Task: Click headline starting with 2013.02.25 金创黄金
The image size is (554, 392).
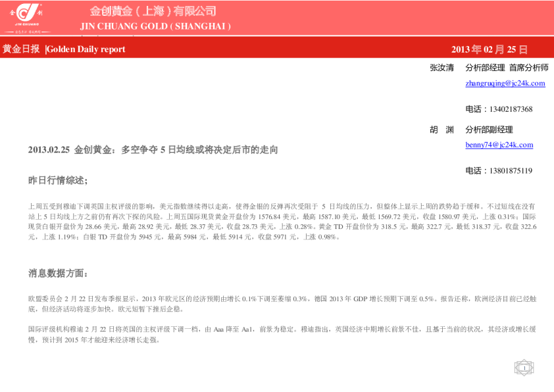Action: (153, 150)
